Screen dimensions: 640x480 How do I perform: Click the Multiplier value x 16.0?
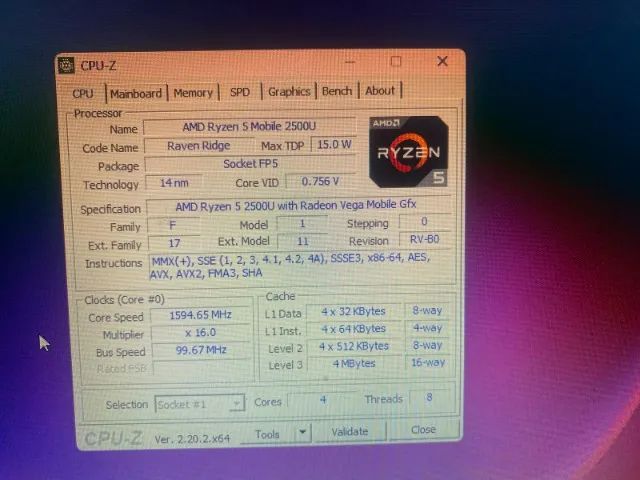click(x=200, y=332)
